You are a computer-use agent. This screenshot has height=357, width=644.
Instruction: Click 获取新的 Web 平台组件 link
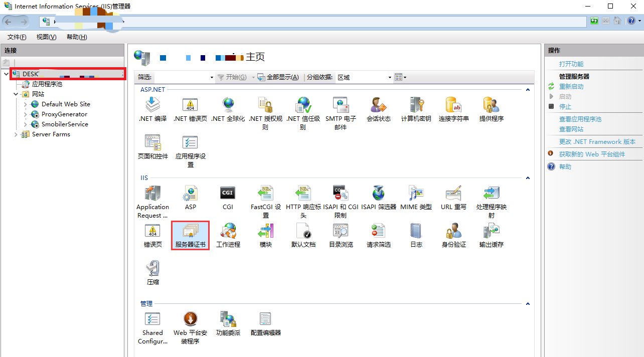coord(592,154)
